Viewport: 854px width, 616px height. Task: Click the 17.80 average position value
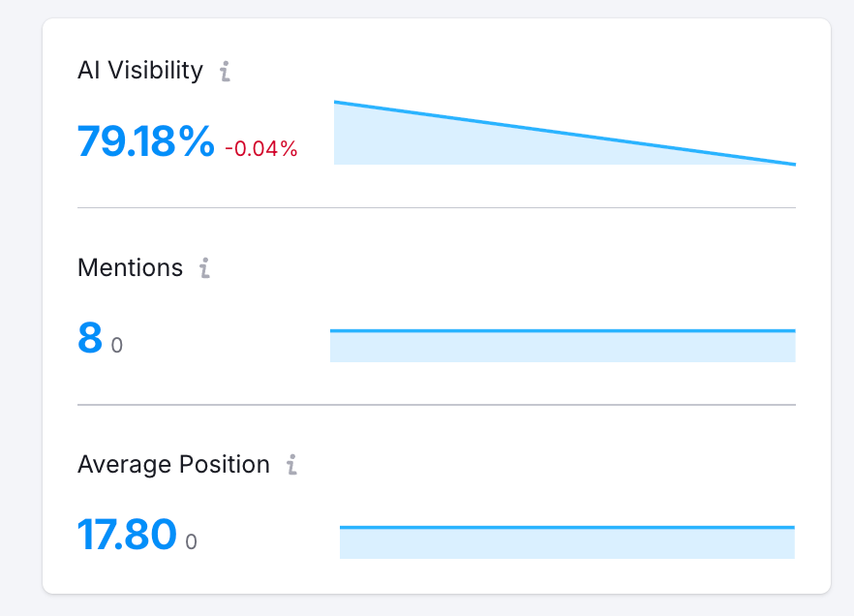127,535
